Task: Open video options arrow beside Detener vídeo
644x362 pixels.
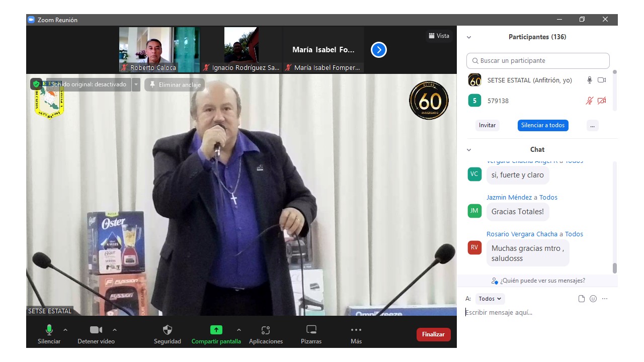Action: 115,330
